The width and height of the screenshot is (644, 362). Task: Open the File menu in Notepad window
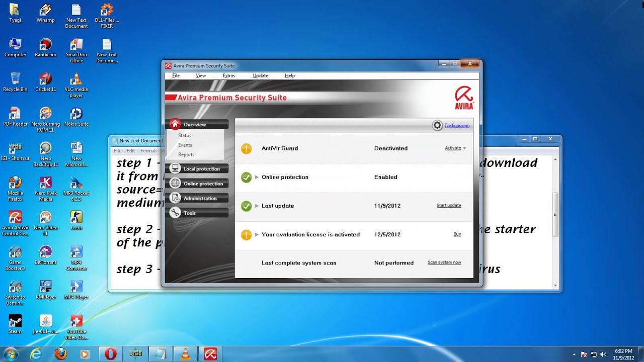point(117,151)
